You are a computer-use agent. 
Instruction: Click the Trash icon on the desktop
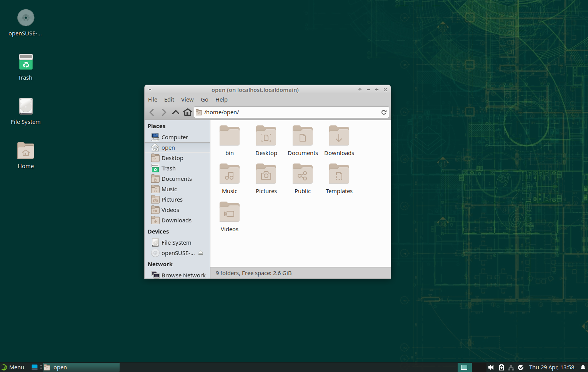pos(26,63)
